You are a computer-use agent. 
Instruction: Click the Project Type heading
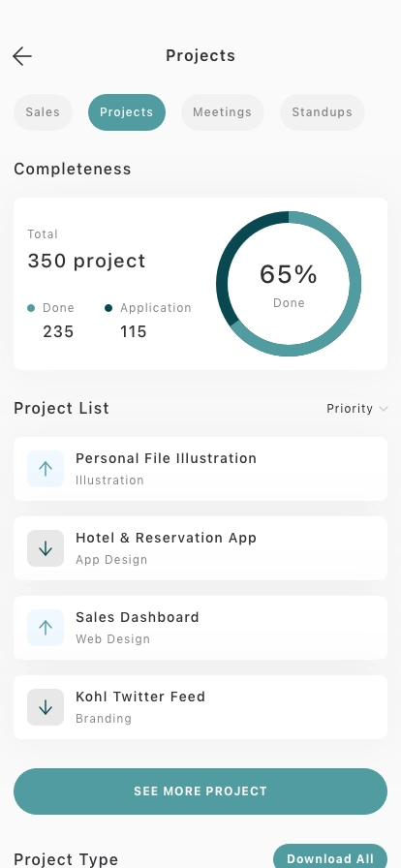coord(66,859)
